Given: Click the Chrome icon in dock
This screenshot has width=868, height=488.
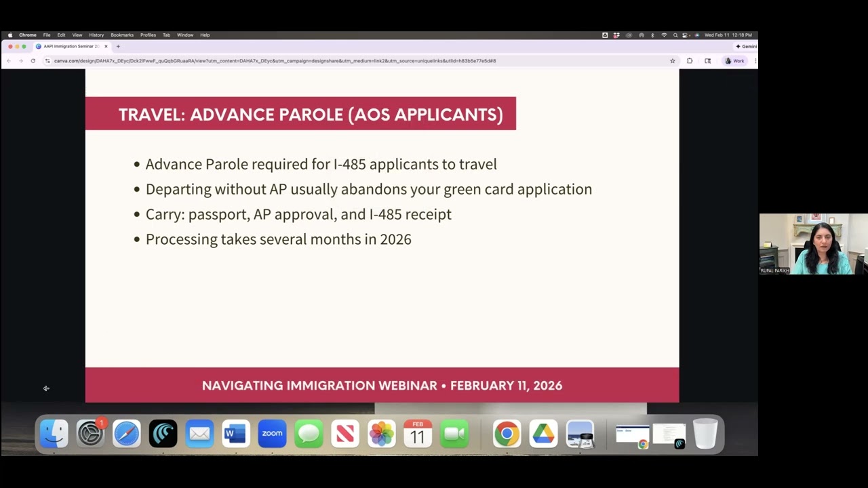Looking at the screenshot, I should [x=507, y=434].
